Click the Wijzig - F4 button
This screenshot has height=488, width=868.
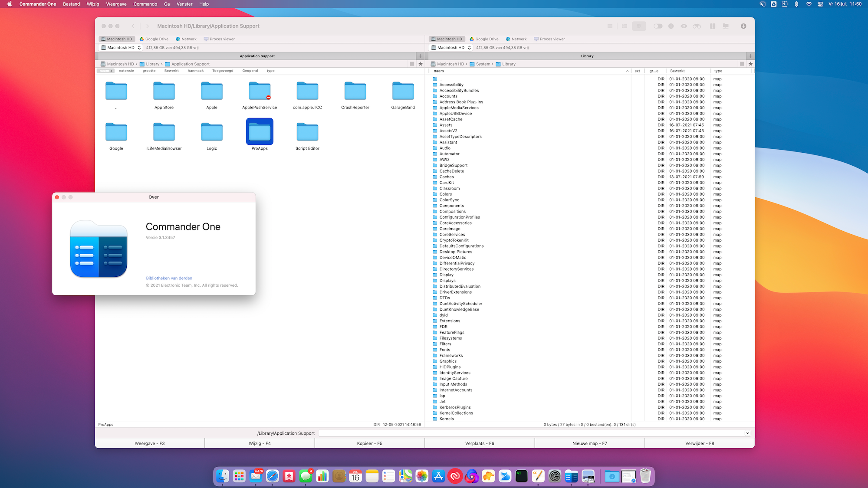pyautogui.click(x=260, y=443)
